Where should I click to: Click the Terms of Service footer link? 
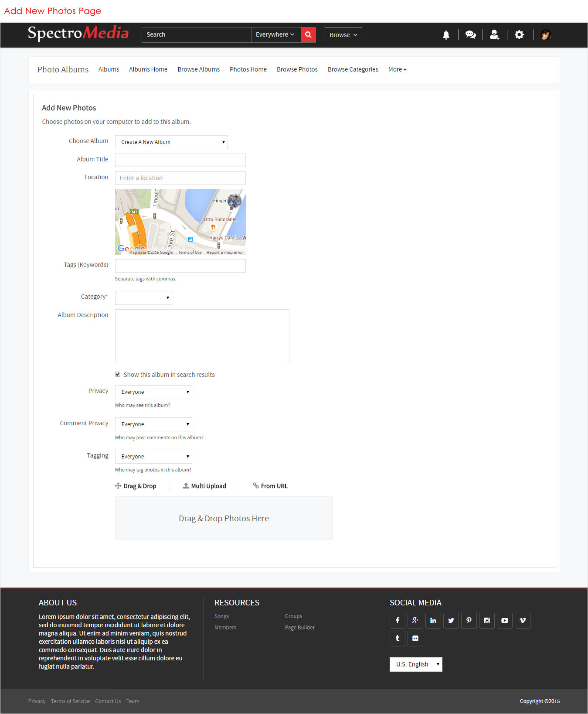tap(70, 701)
